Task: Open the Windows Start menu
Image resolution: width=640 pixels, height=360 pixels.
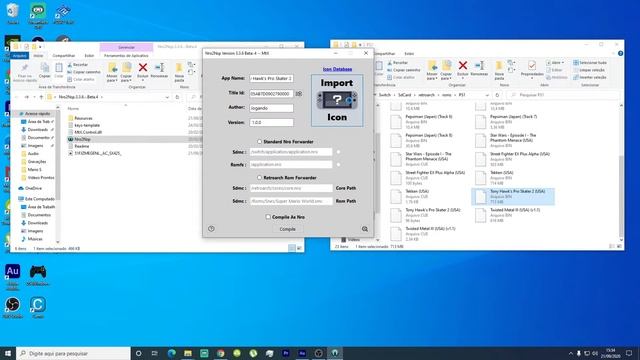Action: 7,353
